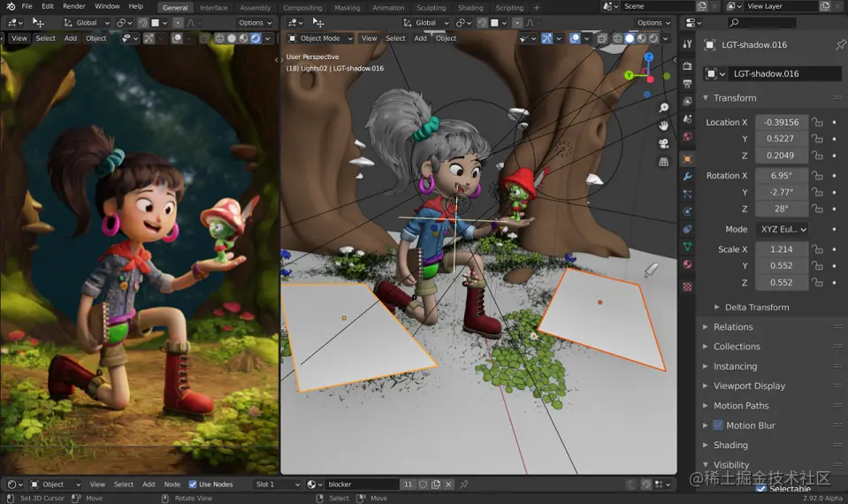Click the Z axis on navigation gizmo
848x504 pixels.
pos(648,57)
